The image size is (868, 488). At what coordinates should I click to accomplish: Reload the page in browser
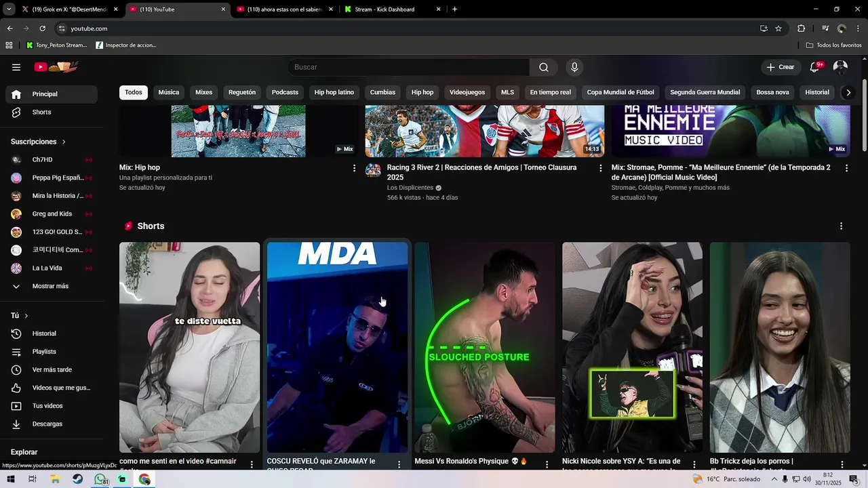pyautogui.click(x=43, y=28)
